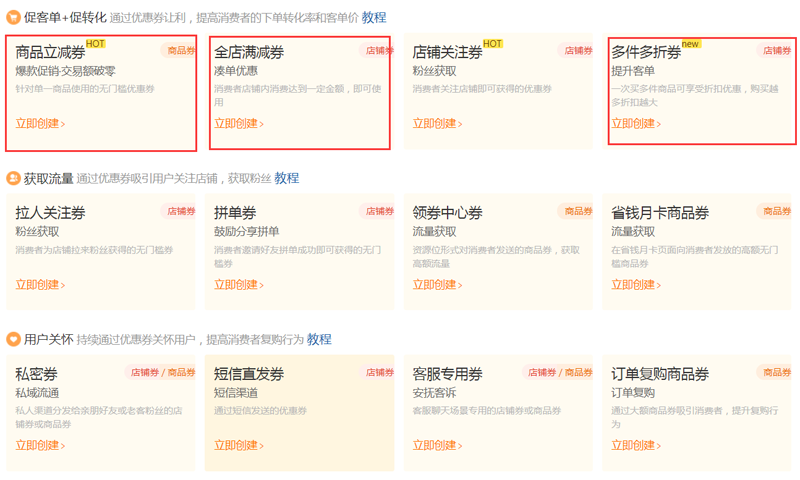Click the 订单复购 subtitle text

tap(633, 393)
